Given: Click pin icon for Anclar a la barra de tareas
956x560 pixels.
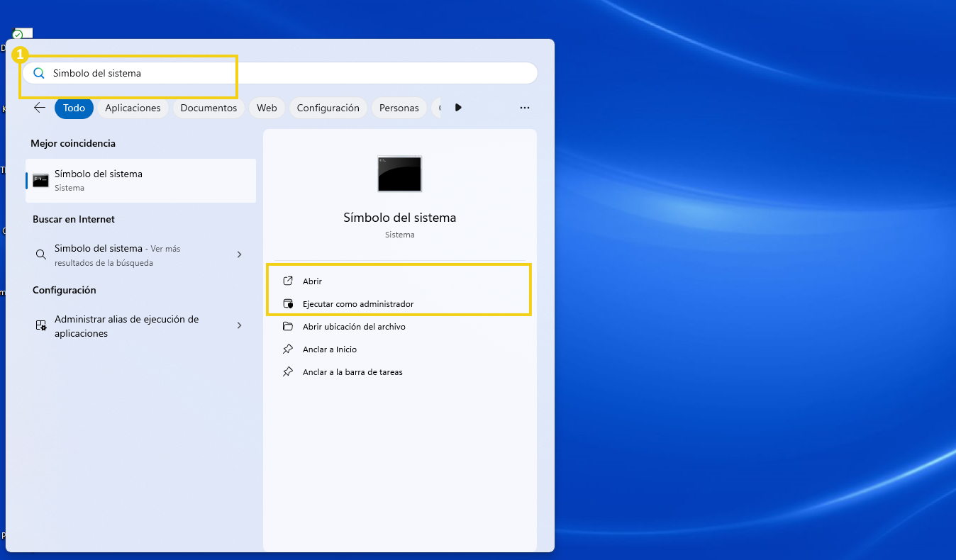Looking at the screenshot, I should tap(288, 371).
